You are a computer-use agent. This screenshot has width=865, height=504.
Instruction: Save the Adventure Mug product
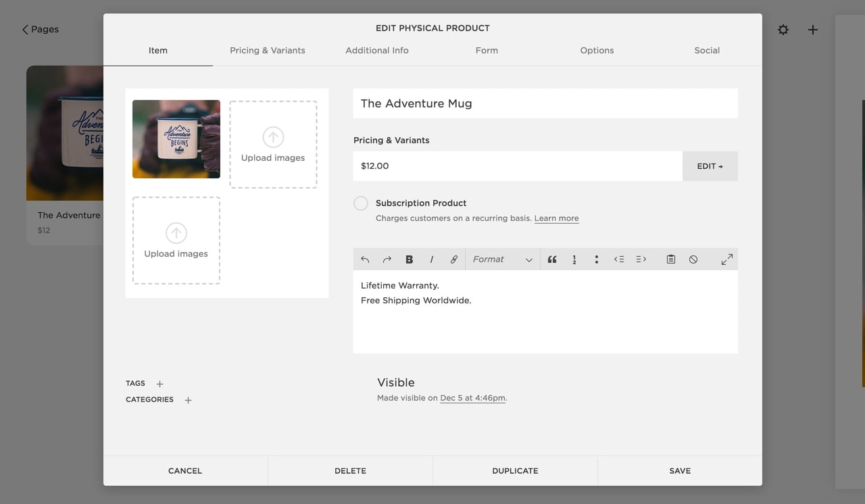679,470
